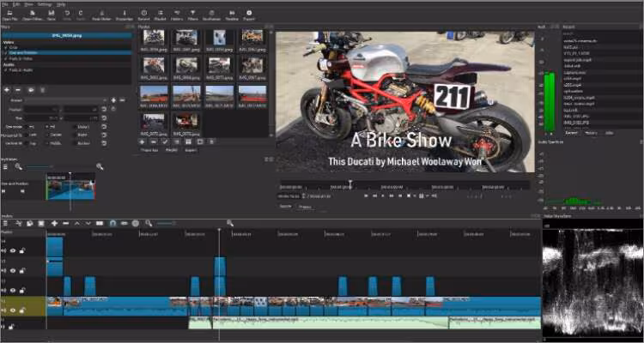Toggle the ripple icon in timeline toolbar
Image resolution: width=644 pixels, height=343 pixels.
click(136, 224)
